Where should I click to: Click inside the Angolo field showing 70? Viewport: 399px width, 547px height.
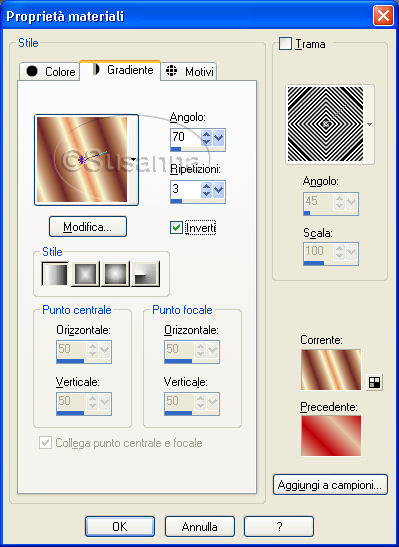pos(186,137)
